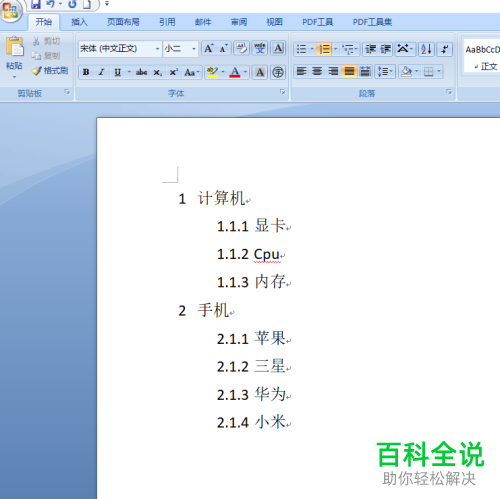Expand font color dropdown arrow

[x=246, y=72]
